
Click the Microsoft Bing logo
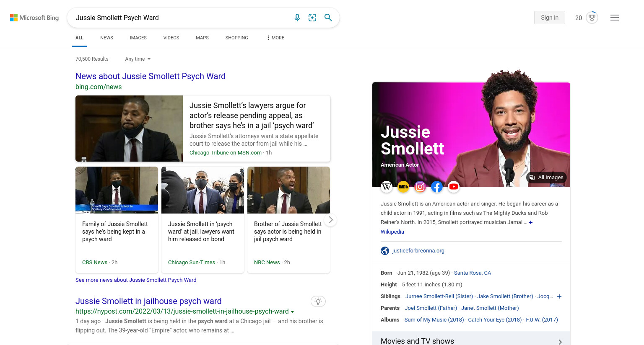(x=34, y=18)
